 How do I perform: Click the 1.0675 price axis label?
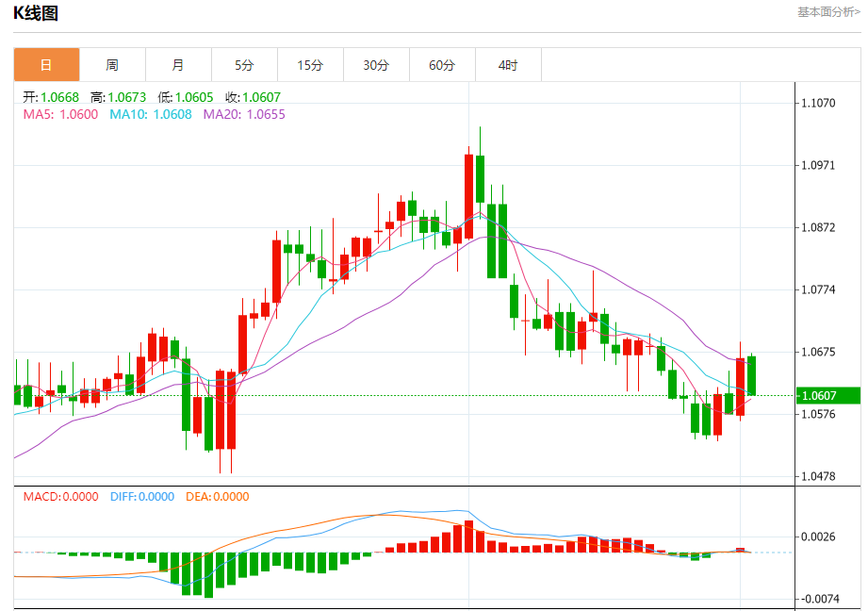[819, 352]
